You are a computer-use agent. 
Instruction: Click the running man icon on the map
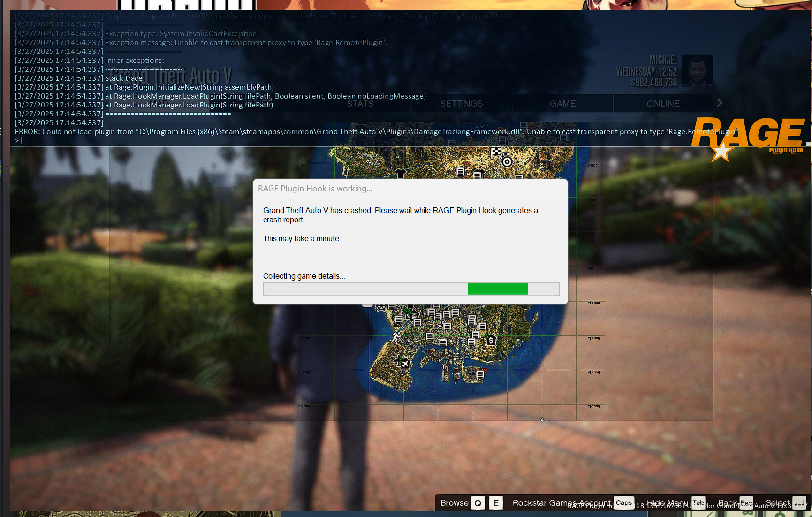coord(396,337)
